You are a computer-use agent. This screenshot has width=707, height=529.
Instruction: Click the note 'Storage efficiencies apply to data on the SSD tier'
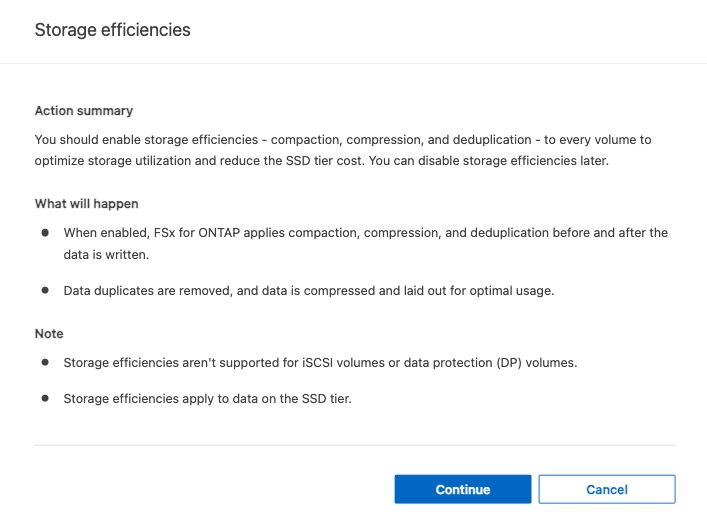tap(207, 399)
